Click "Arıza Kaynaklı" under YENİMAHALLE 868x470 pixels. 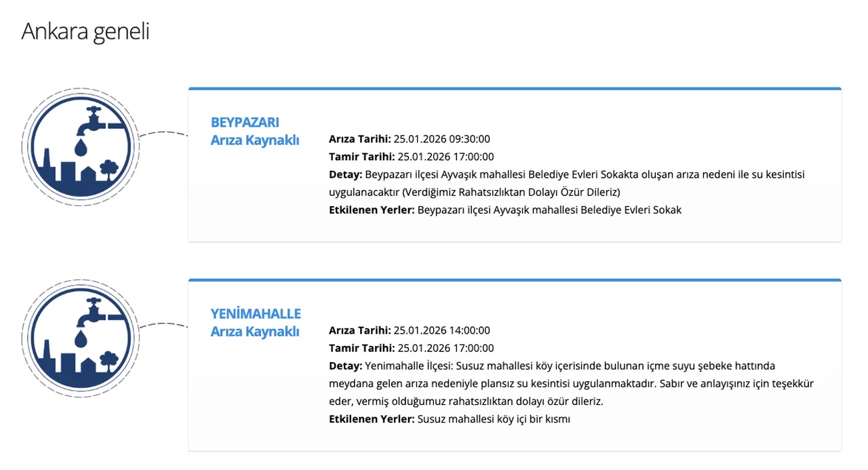pos(255,332)
